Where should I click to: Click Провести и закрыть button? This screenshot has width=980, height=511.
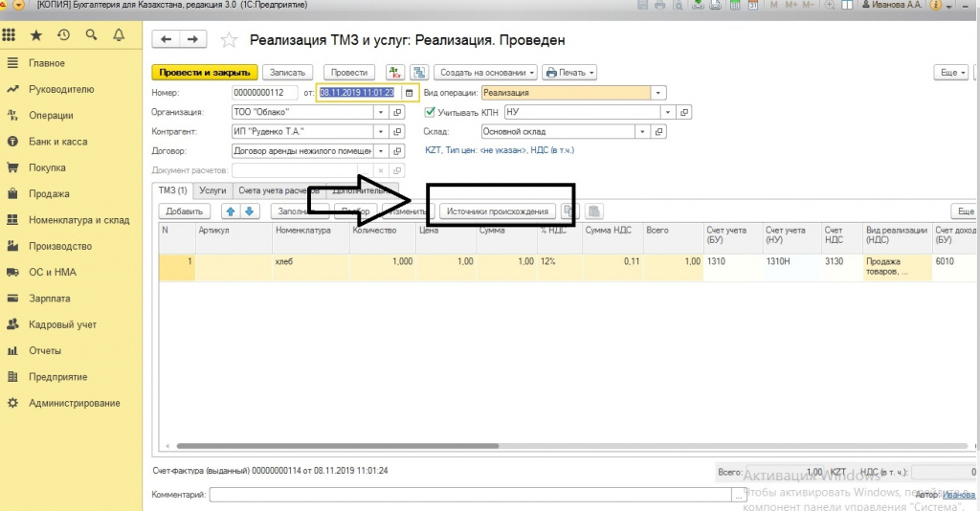205,73
